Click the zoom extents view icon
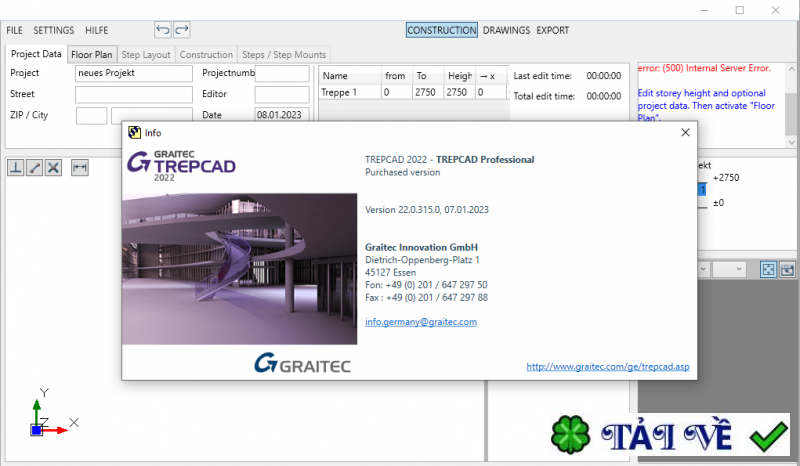Image resolution: width=800 pixels, height=466 pixels. 768,269
